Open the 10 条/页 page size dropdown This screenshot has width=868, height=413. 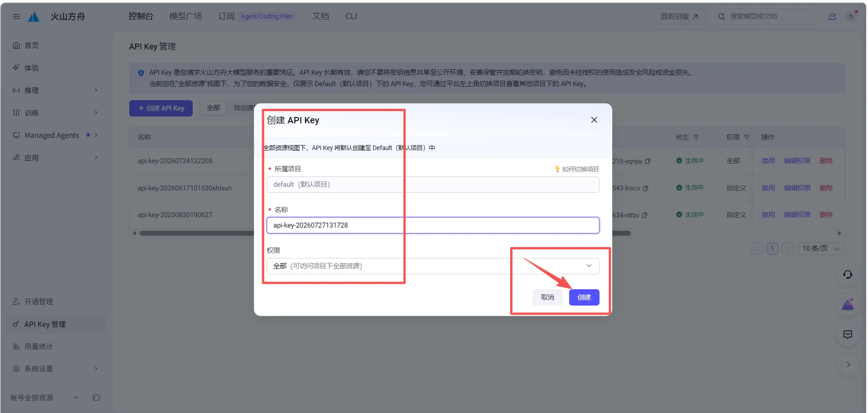click(x=821, y=248)
